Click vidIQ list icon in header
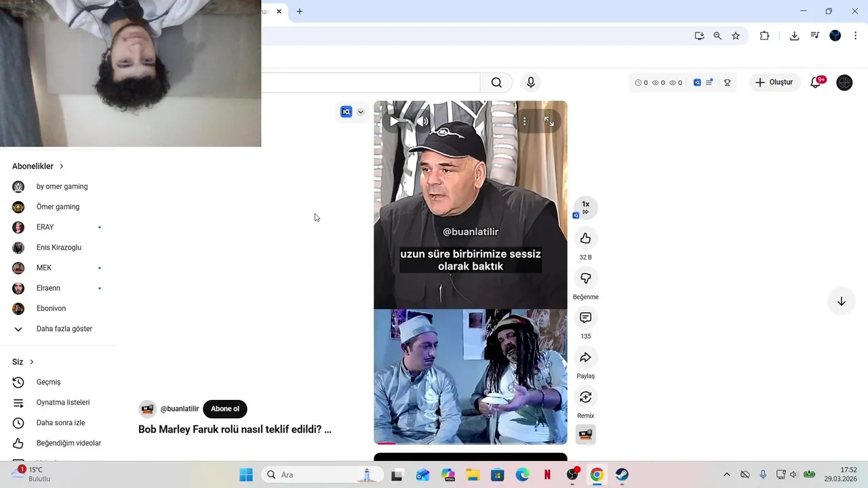 709,83
